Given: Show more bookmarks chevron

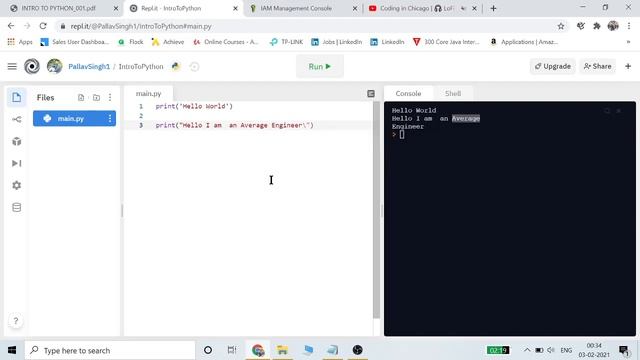Looking at the screenshot, I should [x=628, y=42].
